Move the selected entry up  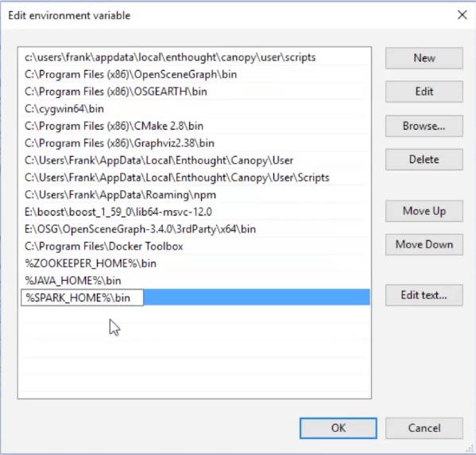(424, 211)
